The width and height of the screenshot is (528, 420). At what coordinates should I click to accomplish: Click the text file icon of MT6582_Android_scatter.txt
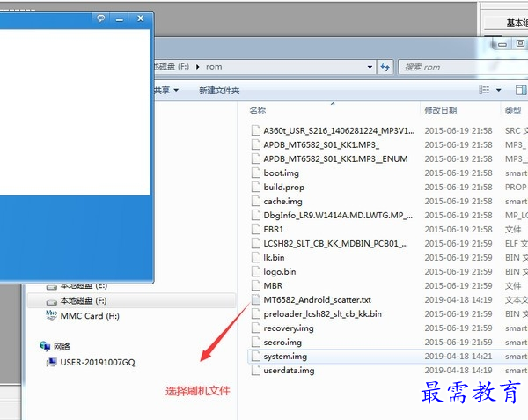pos(256,299)
